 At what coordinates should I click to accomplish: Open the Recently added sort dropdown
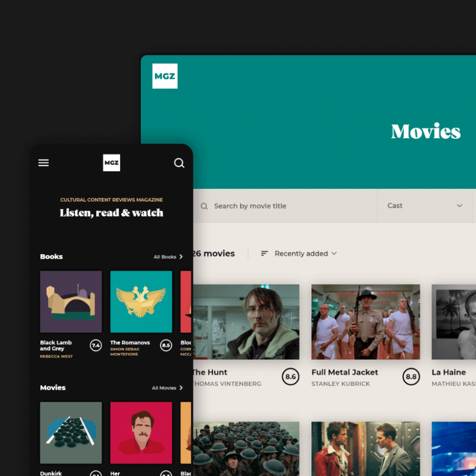click(305, 254)
